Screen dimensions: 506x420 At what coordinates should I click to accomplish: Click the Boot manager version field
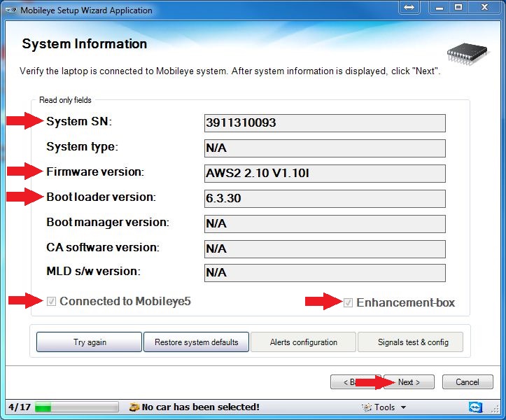325,224
